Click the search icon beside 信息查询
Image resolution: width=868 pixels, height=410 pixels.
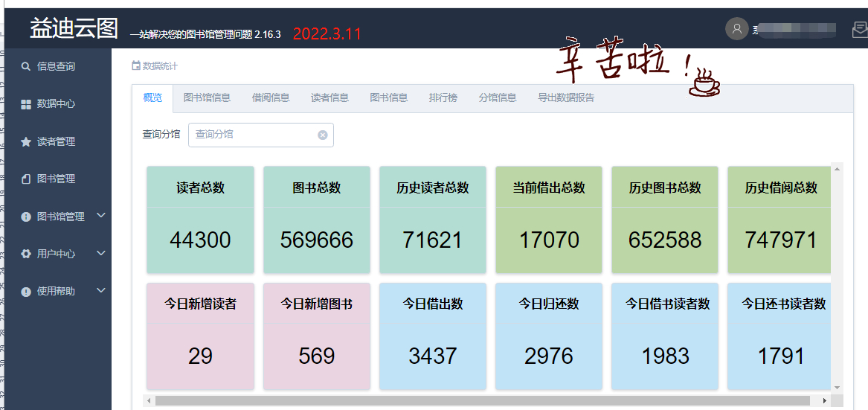point(26,66)
